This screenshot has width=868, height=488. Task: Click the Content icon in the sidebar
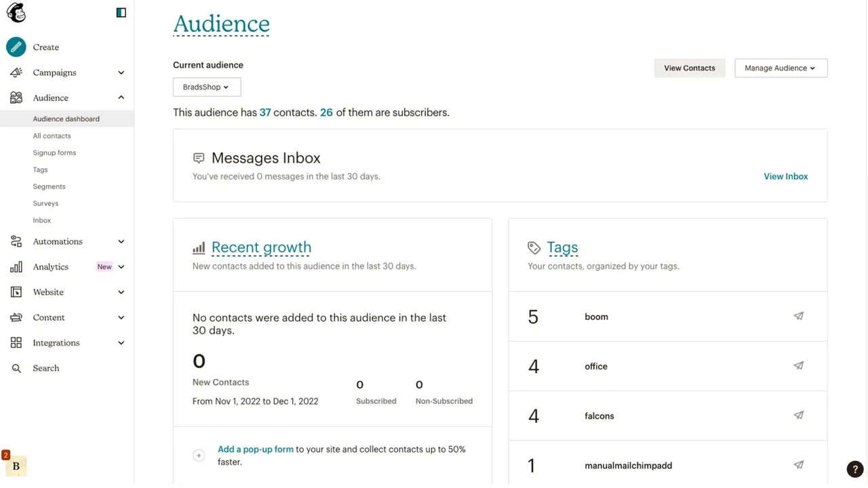coord(16,317)
